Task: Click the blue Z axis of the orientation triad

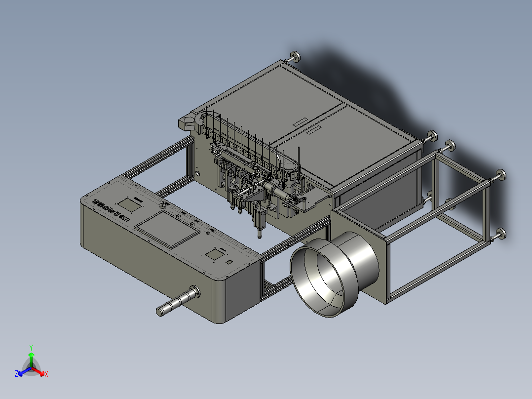Action: (23, 372)
